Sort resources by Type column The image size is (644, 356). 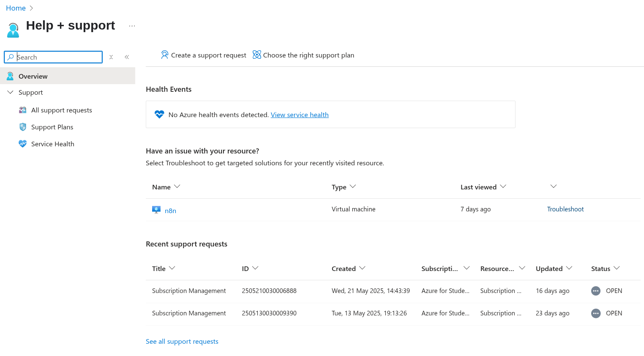(x=344, y=187)
